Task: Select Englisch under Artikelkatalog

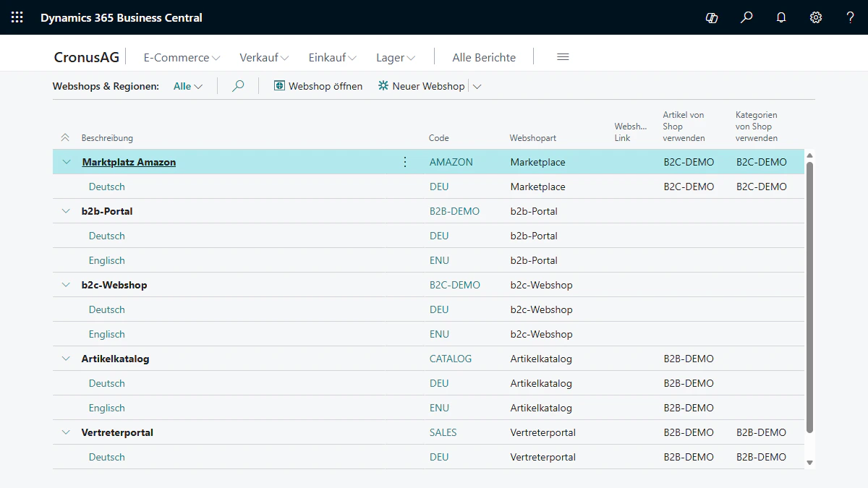Action: pyautogui.click(x=107, y=408)
